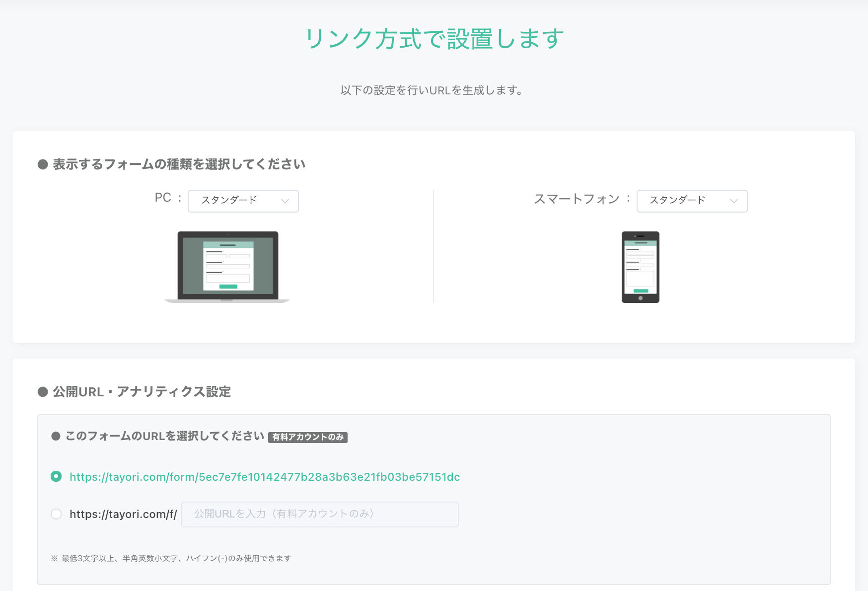This screenshot has width=868, height=591.
Task: Click the 公開URLを入力 text input field
Action: [319, 514]
